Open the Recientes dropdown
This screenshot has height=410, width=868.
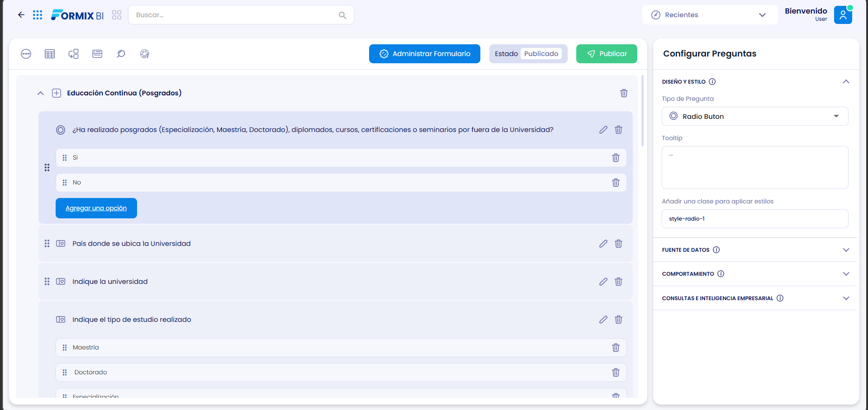[x=710, y=15]
